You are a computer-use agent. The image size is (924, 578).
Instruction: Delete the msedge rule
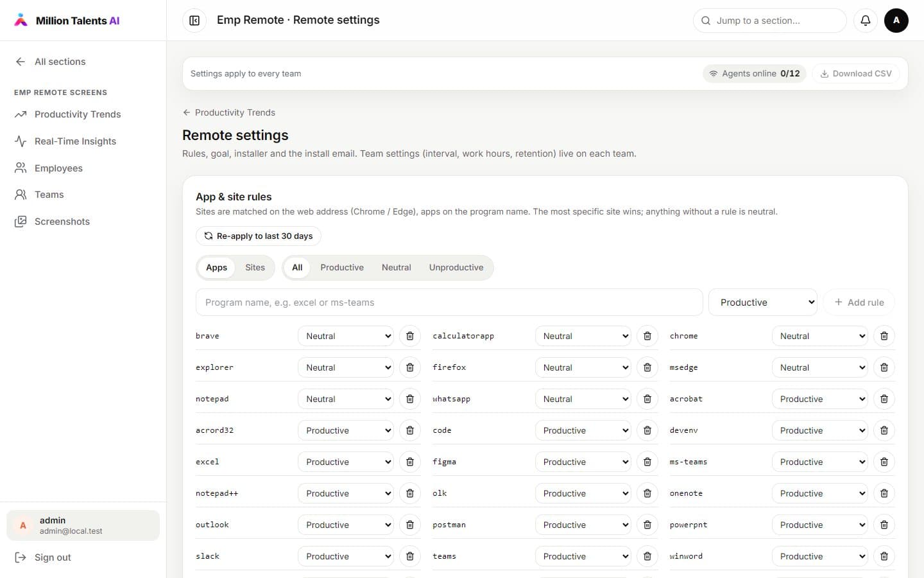click(x=884, y=367)
